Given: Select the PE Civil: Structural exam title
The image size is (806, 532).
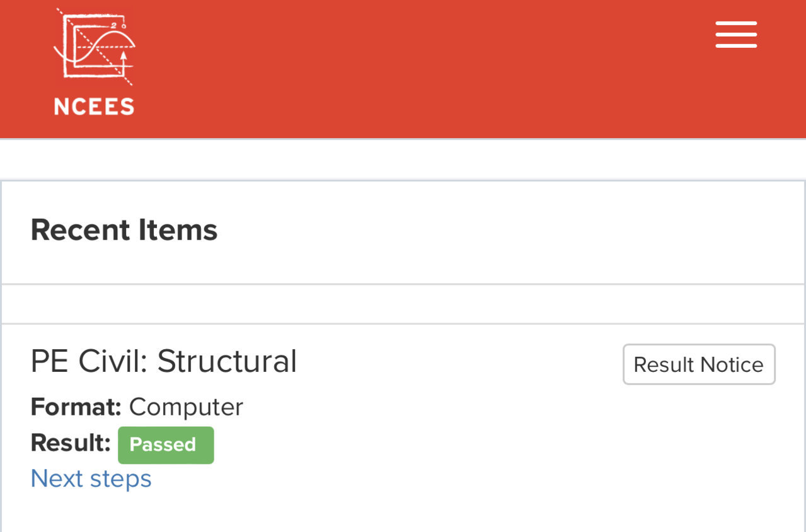Looking at the screenshot, I should [x=164, y=361].
